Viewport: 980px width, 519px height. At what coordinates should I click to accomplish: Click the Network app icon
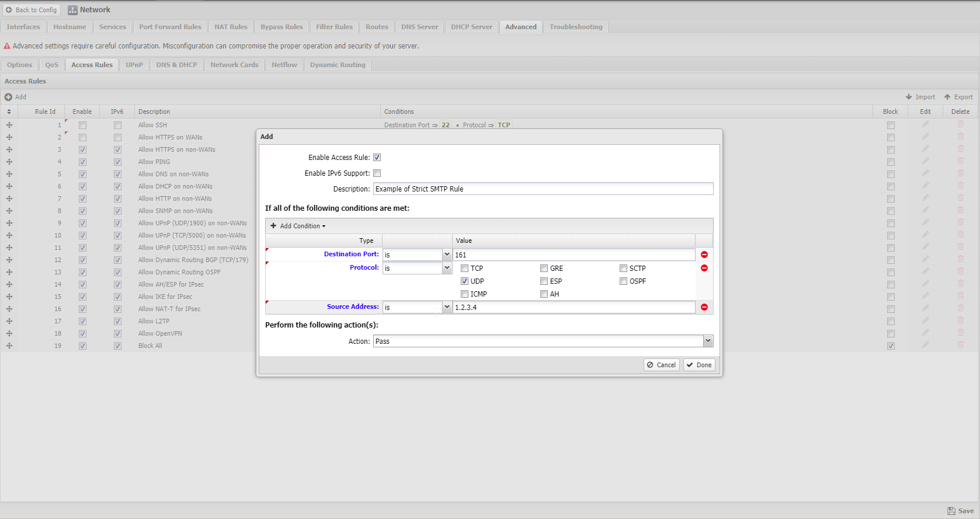point(72,10)
